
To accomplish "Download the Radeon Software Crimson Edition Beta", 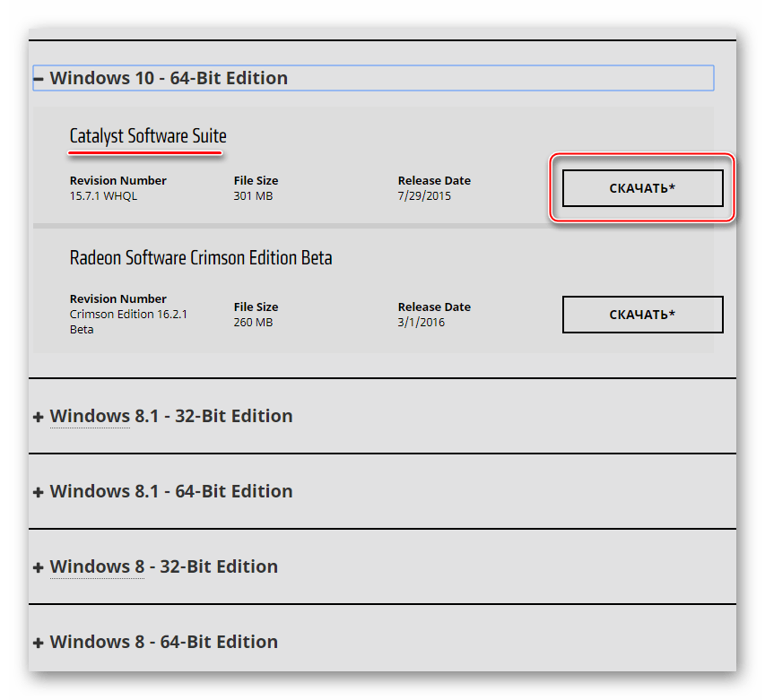I will (642, 315).
